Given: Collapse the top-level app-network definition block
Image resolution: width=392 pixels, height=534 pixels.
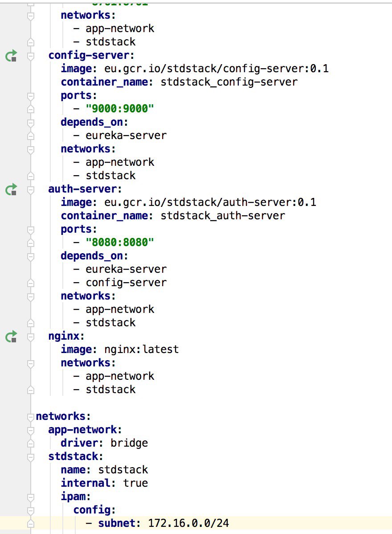Looking at the screenshot, I should [x=31, y=430].
